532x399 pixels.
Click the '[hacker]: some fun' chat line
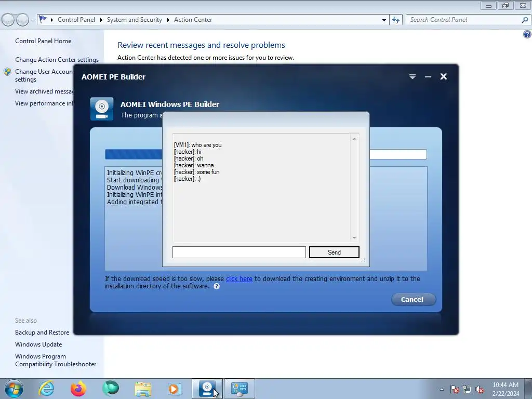point(197,172)
